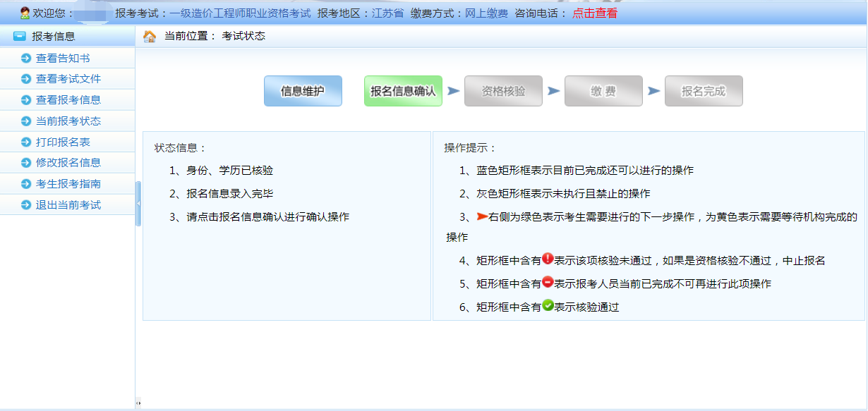Click the red minus icon in tip 5
This screenshot has width=868, height=411.
click(548, 283)
